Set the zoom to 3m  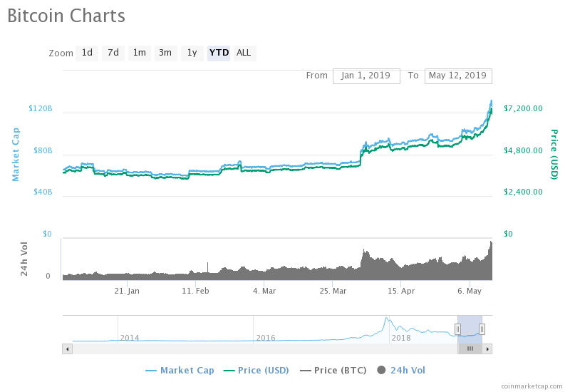pos(165,53)
